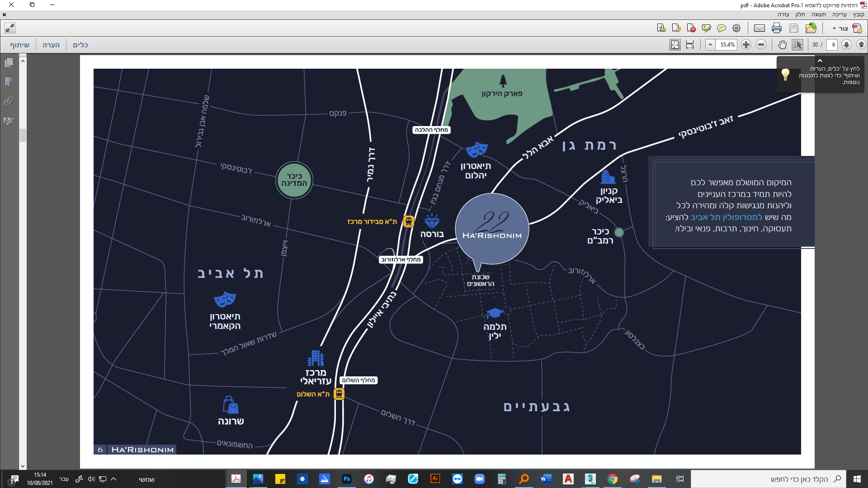Select the Hand pan tool
This screenshot has width=868, height=488.
pos(782,45)
